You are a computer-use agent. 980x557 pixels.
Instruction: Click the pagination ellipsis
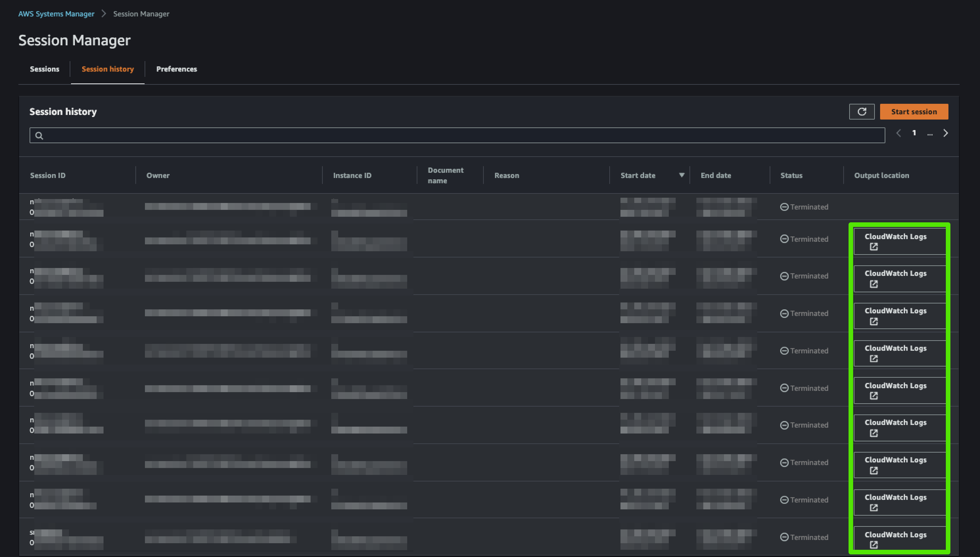point(930,134)
